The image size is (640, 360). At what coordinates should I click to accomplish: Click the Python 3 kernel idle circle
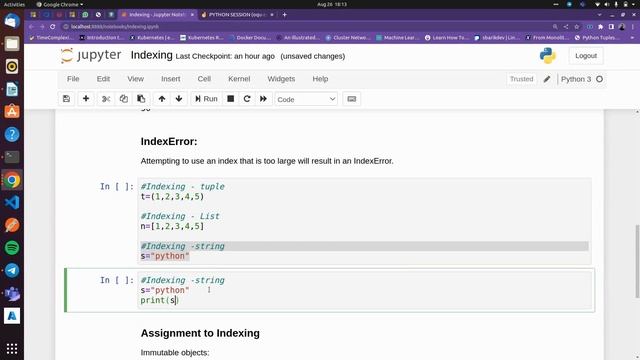(599, 79)
